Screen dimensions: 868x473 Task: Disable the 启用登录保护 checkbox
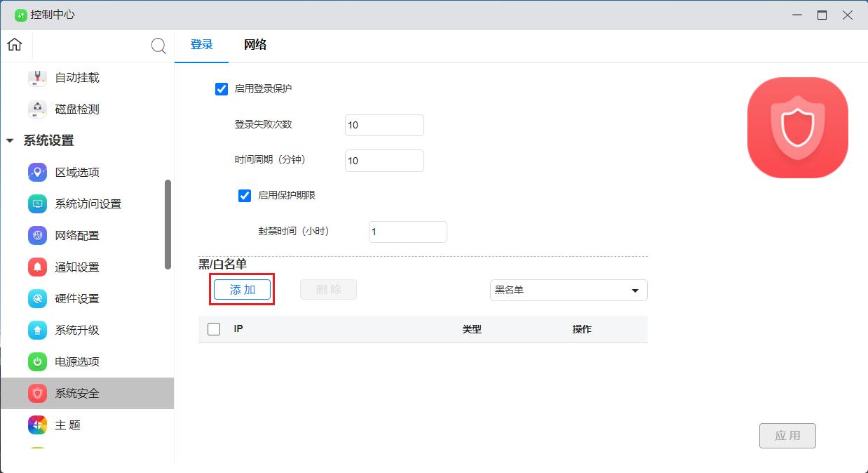tap(222, 89)
